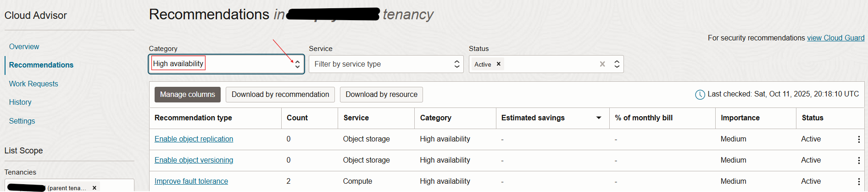Open actions menu for Improve fault tolerance row
Image resolution: width=868 pixels, height=192 pixels.
coord(858,181)
